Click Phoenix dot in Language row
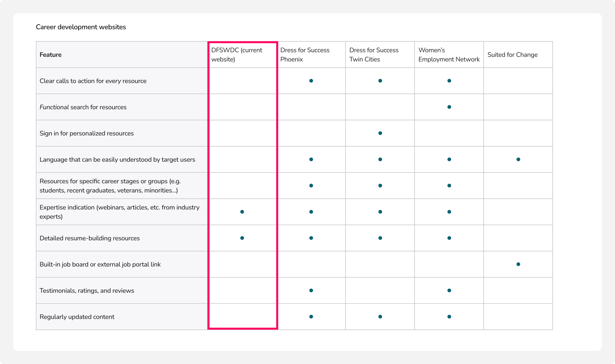Screen dimensions: 615x364 311,160
